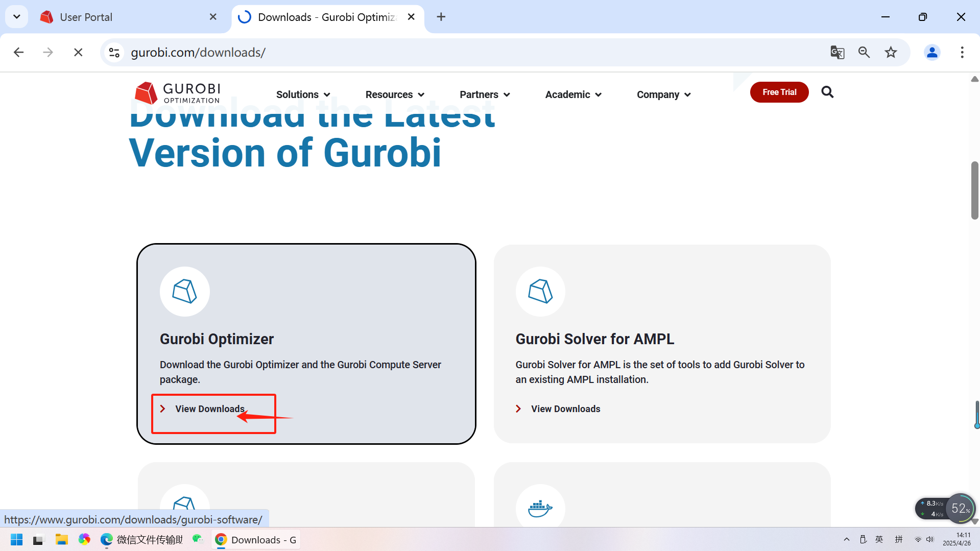The image size is (980, 551).
Task: Click the 52% speed monitor widget
Action: point(960,508)
